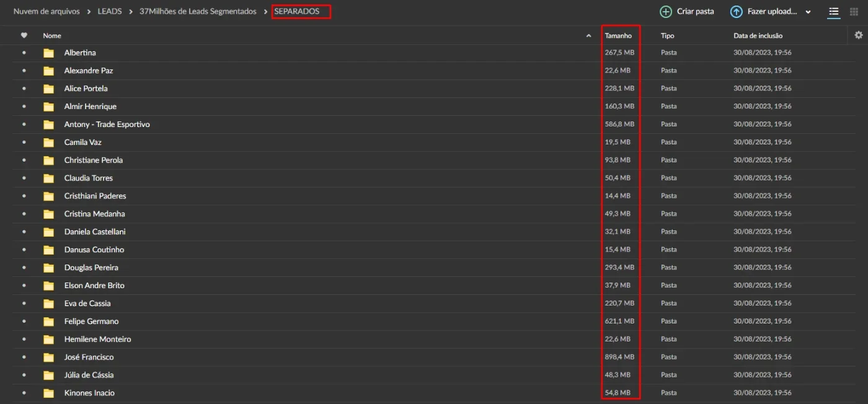Select the Eva de Cassia folder name
This screenshot has height=404, width=868.
pos(87,304)
